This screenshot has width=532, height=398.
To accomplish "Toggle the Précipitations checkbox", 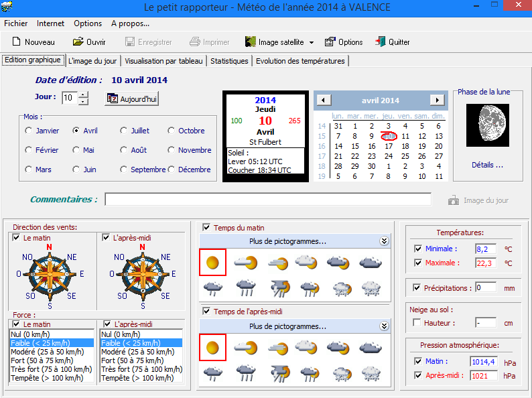I will coord(417,287).
